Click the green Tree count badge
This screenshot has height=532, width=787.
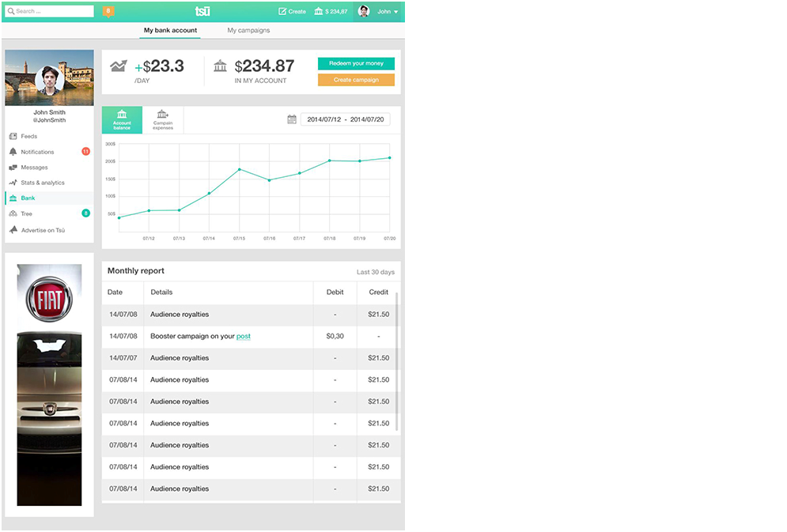pos(86,213)
